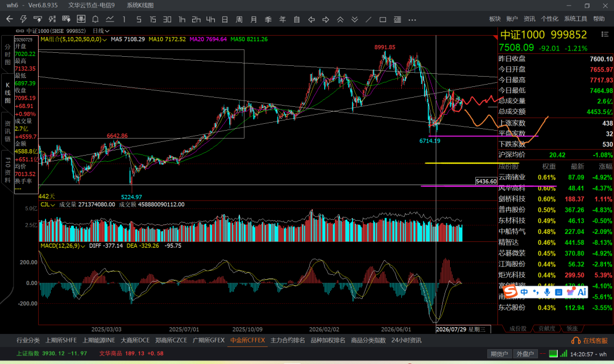
Task: Click the magenta support line at 6714
Action: tap(483, 136)
